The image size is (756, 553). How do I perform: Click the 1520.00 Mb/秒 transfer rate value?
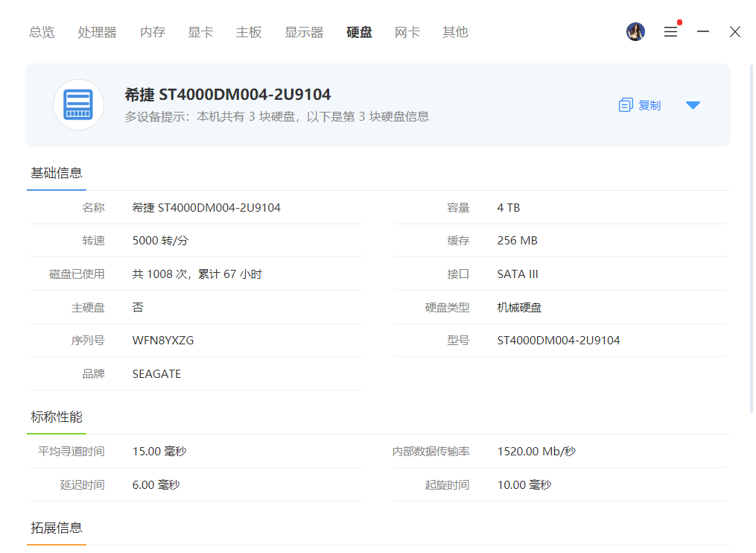536,451
